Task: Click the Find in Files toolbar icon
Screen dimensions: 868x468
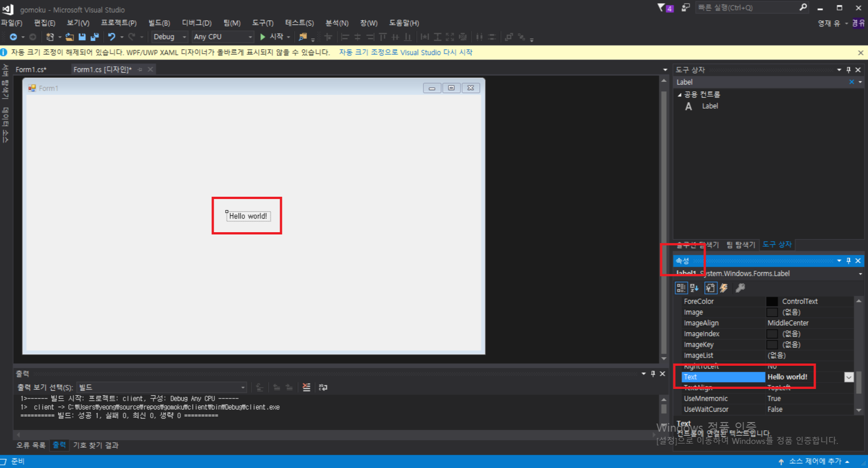Action: 302,37
